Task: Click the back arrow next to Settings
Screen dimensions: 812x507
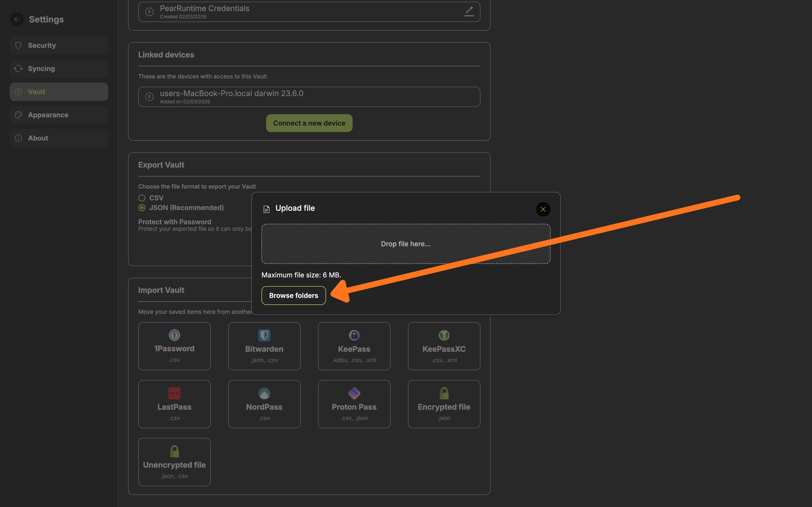Action: coord(17,19)
